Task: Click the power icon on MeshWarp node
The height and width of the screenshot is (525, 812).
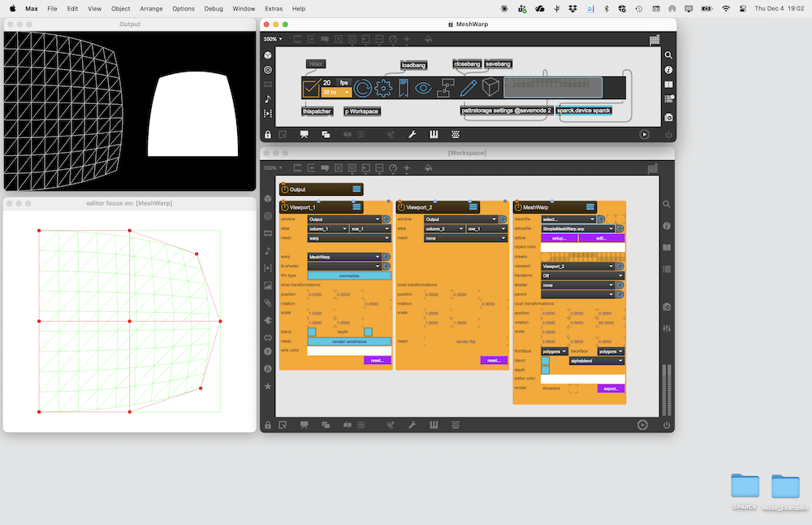Action: (x=518, y=207)
